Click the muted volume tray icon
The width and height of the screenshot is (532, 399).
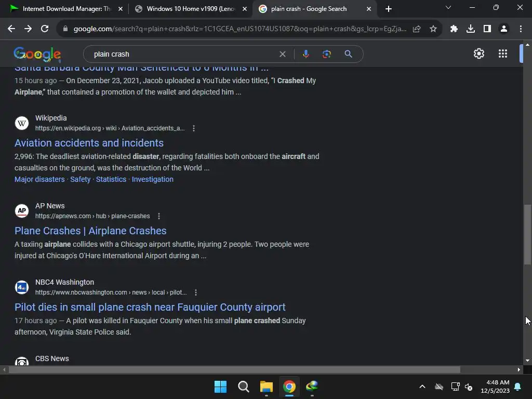click(x=469, y=387)
